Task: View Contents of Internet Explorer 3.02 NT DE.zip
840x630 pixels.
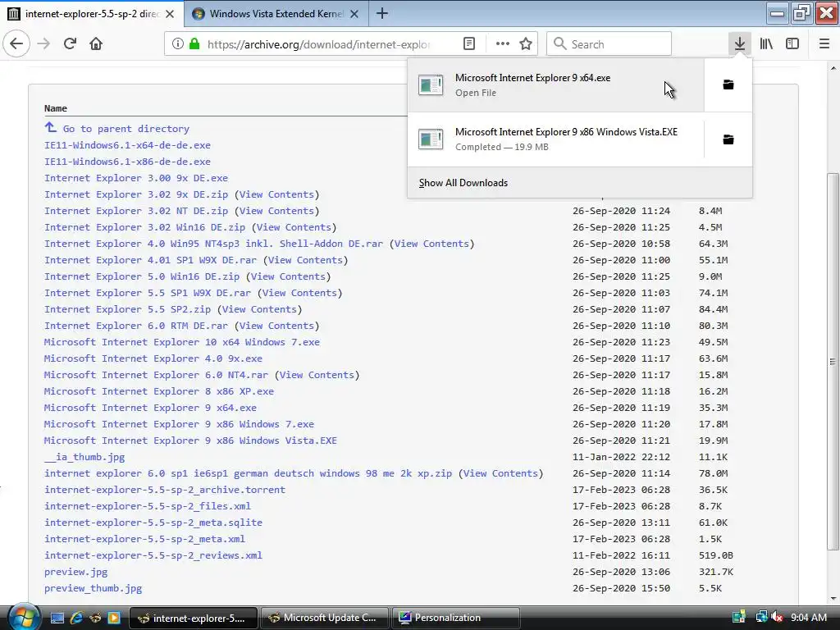Action: [x=276, y=211]
